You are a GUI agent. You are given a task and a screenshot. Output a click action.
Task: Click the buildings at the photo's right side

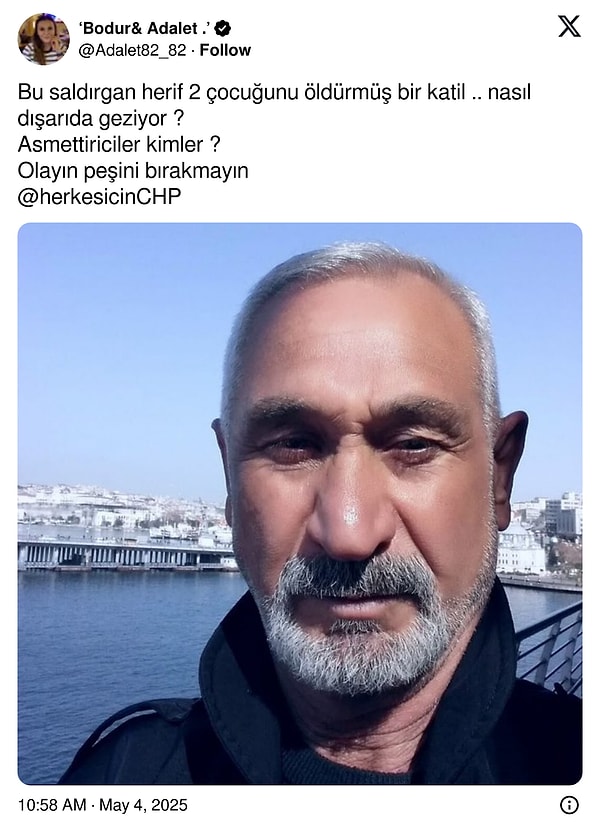tap(543, 538)
